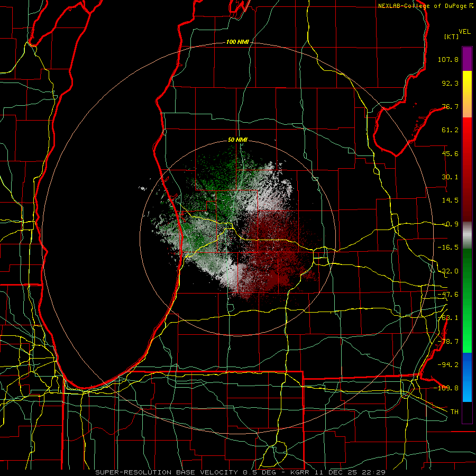Click the -16.5 legend value

[448, 248]
